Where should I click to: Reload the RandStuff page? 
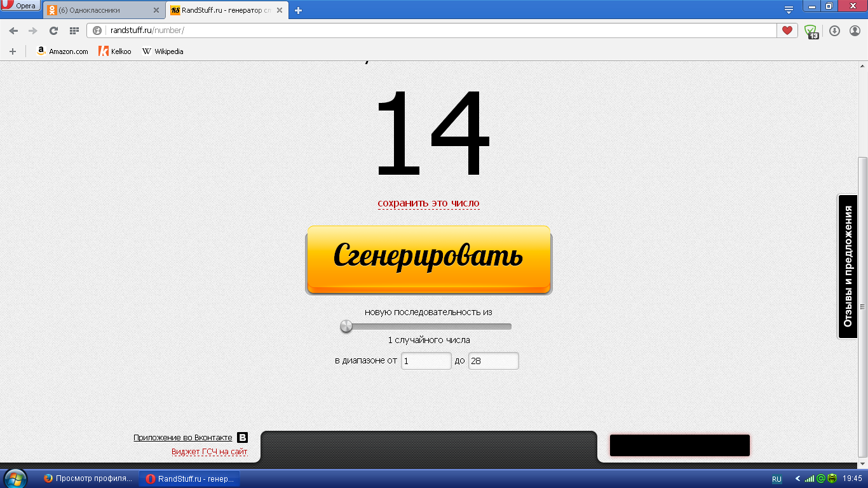point(53,30)
